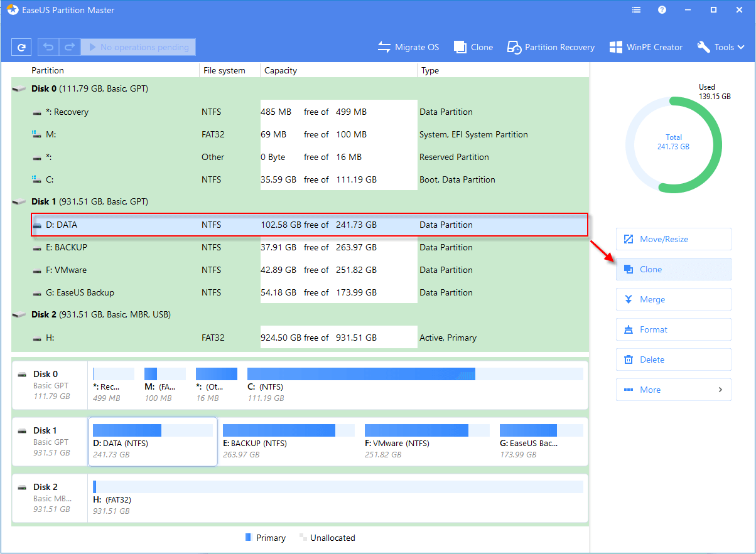Image resolution: width=756 pixels, height=554 pixels.
Task: Open WinPE Creator
Action: [x=645, y=47]
